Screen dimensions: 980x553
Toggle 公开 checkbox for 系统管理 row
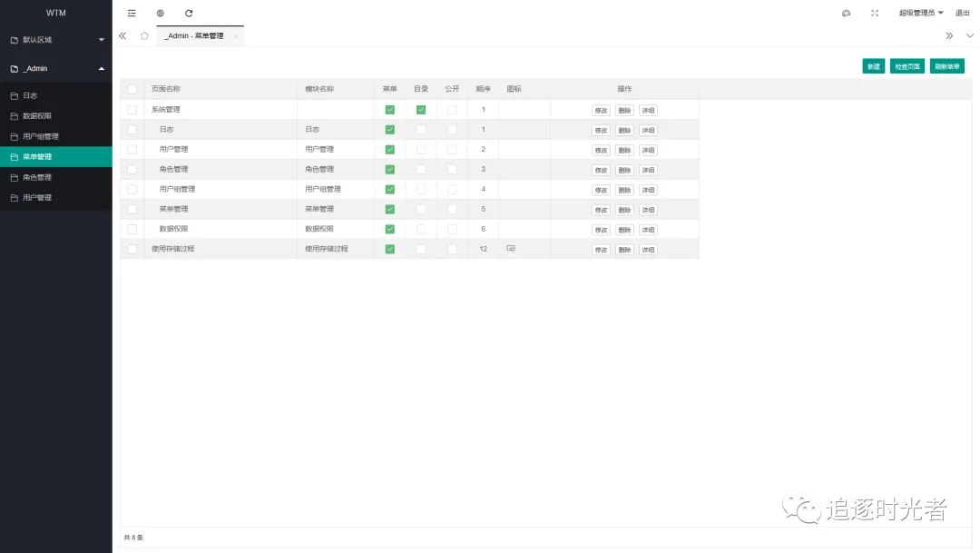(452, 110)
